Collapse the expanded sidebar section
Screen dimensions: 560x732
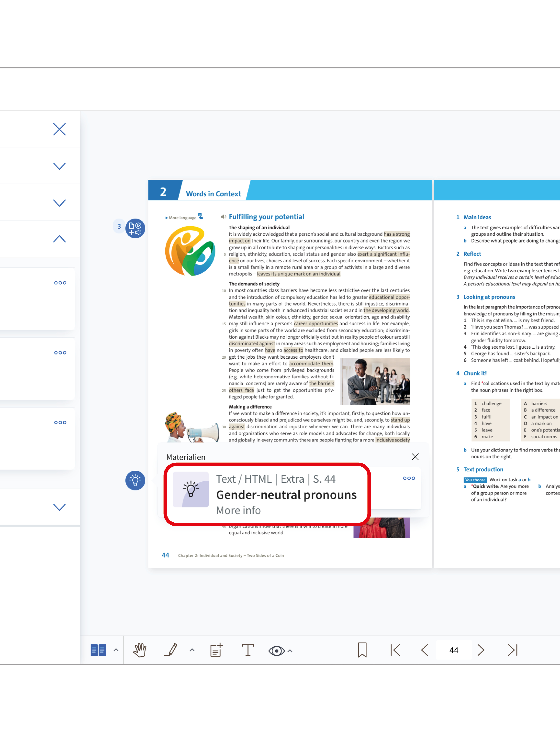[x=59, y=239]
